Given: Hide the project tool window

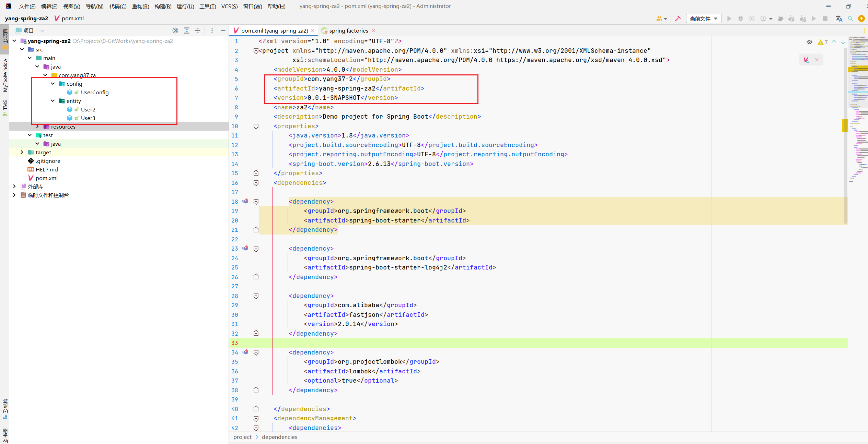Looking at the screenshot, I should [x=223, y=31].
